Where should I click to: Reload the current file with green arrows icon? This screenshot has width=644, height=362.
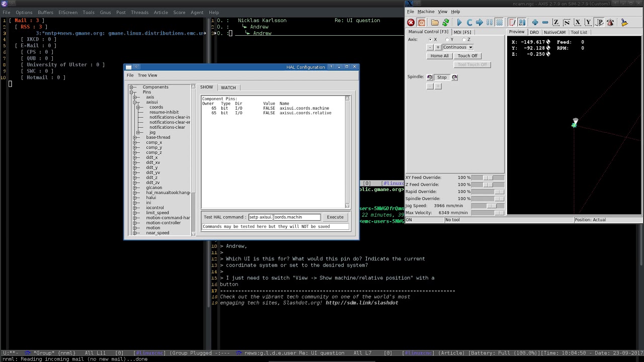tap(446, 23)
